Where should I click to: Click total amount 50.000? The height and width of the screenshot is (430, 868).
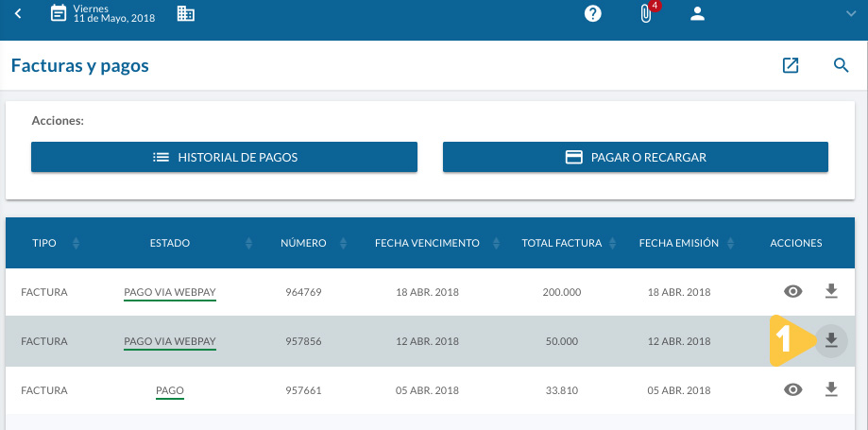point(562,341)
